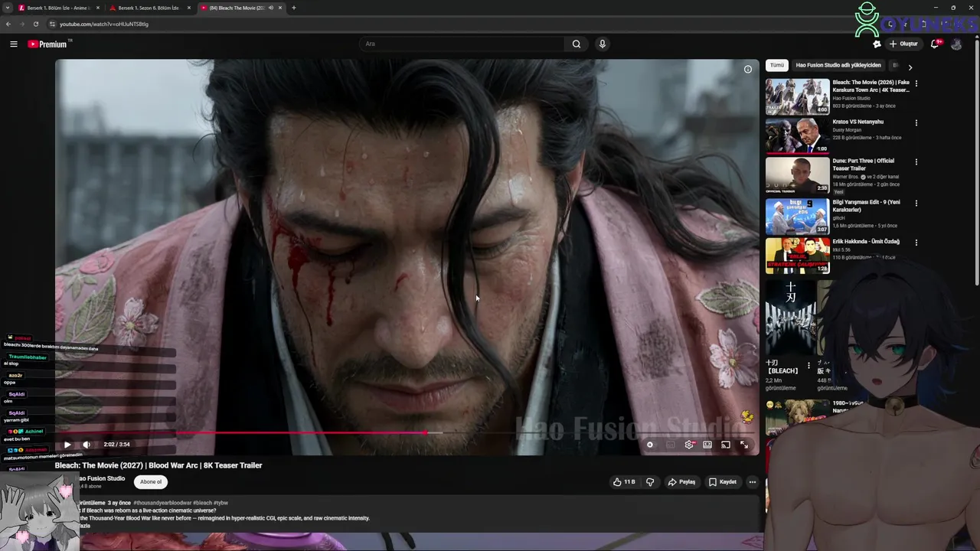Image resolution: width=980 pixels, height=551 pixels.
Task: Open the options menu for Bilgi Yarışması Edit
Action: [x=916, y=204]
